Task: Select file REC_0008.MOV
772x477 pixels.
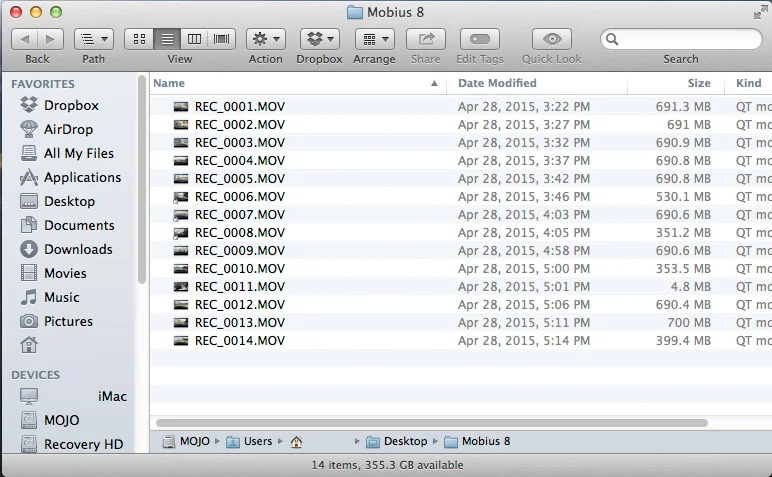Action: 239,233
